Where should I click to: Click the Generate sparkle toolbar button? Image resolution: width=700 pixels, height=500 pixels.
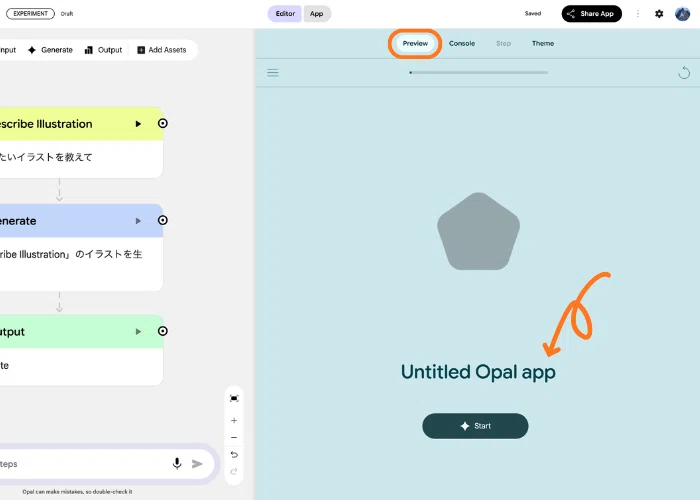(x=50, y=50)
